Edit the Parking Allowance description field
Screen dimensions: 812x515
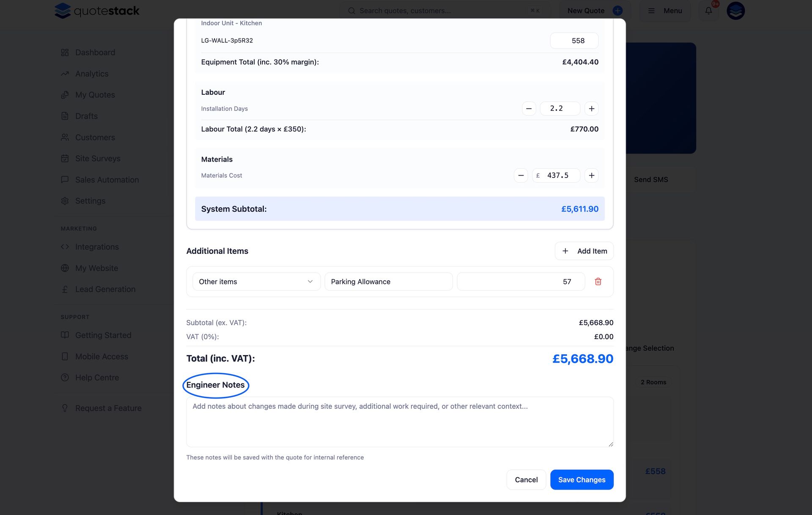tap(388, 282)
